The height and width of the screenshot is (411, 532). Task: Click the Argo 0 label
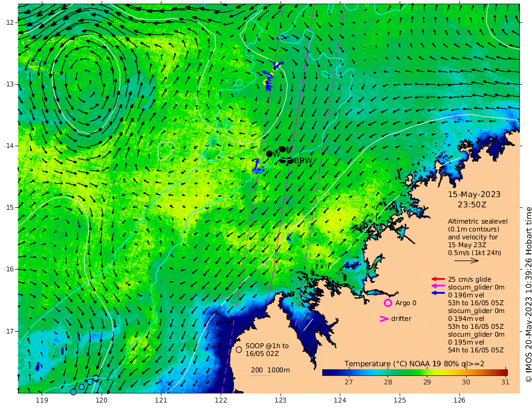pyautogui.click(x=406, y=303)
